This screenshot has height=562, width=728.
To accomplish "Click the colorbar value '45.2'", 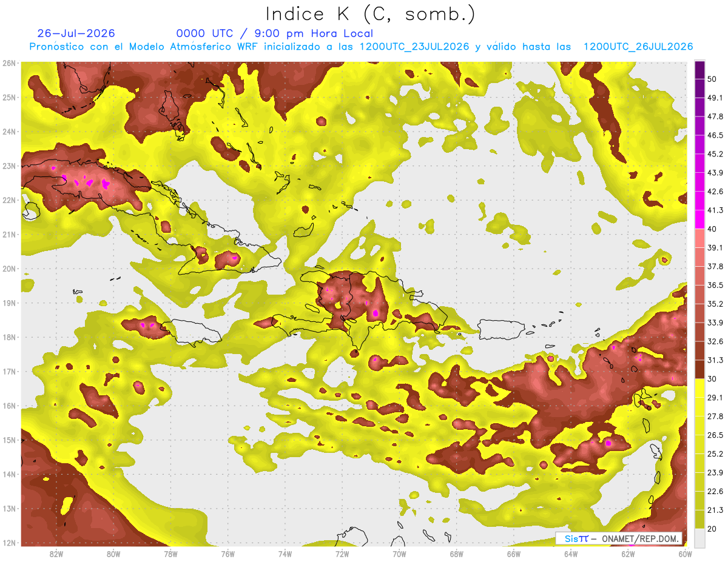I will [715, 154].
